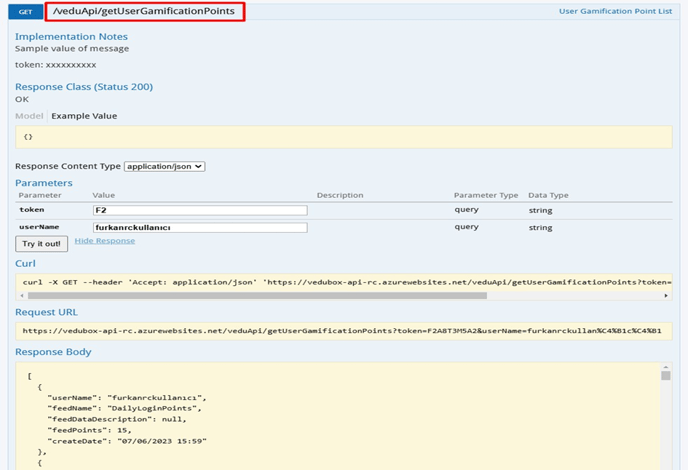The width and height of the screenshot is (688, 470).
Task: Switch to the Model tab
Action: [x=28, y=116]
